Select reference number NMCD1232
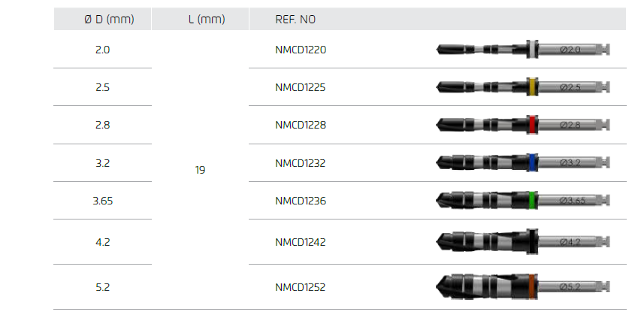644x324 pixels. click(301, 162)
